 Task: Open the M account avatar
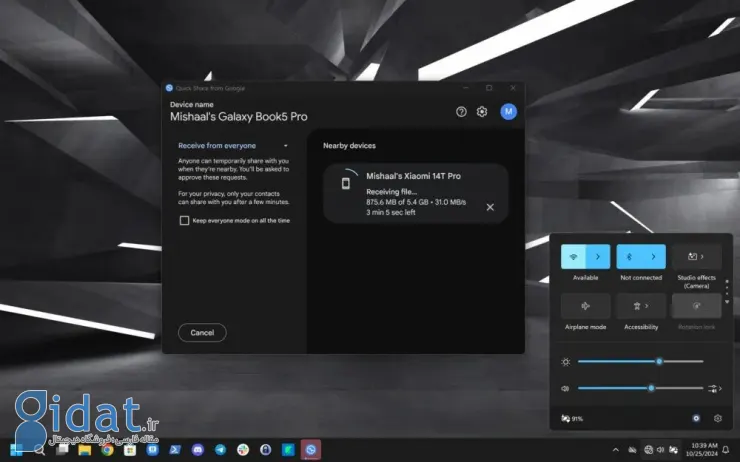click(x=508, y=111)
